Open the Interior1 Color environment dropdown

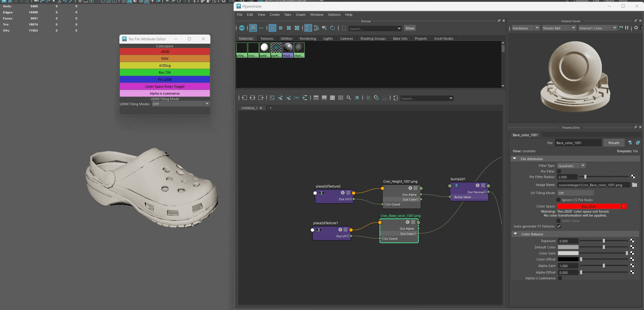(598, 28)
